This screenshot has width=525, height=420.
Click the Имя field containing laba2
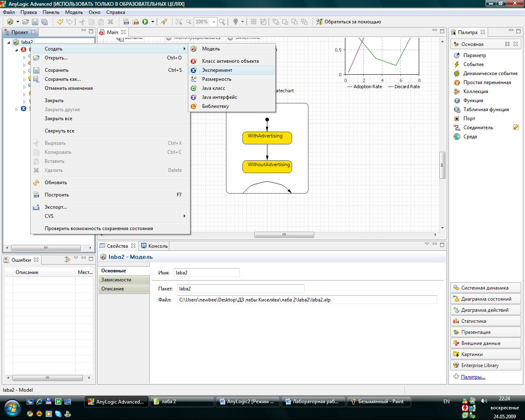(206, 273)
